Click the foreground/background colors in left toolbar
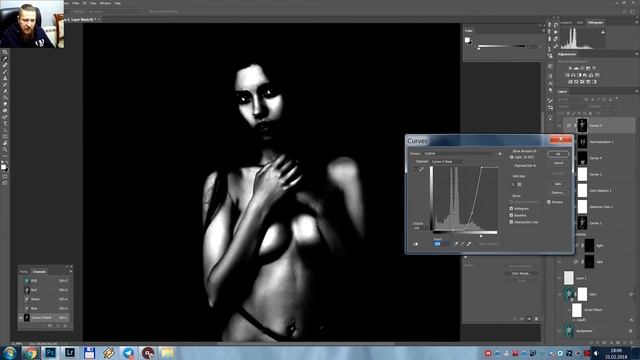Viewport: 640px width, 360px height. point(4,167)
